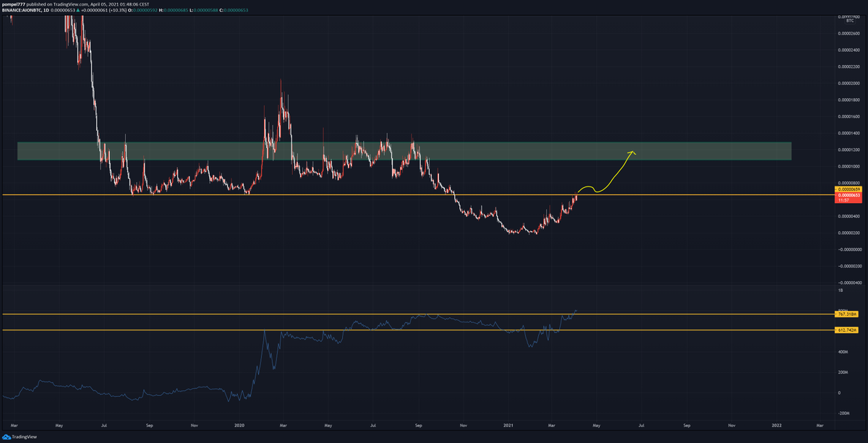868x443 pixels.
Task: Click the -0.00000400 price axis tick
Action: [x=849, y=283]
